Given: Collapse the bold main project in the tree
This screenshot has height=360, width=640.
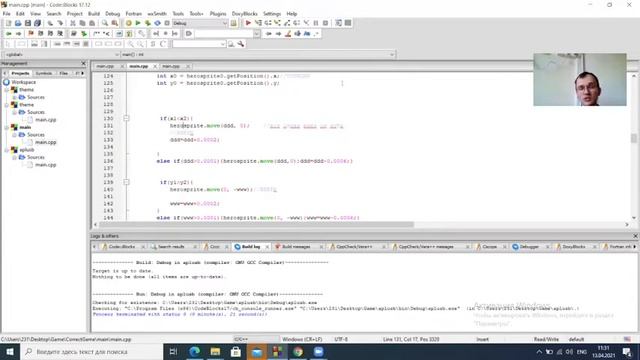Looking at the screenshot, I should pos(7,127).
